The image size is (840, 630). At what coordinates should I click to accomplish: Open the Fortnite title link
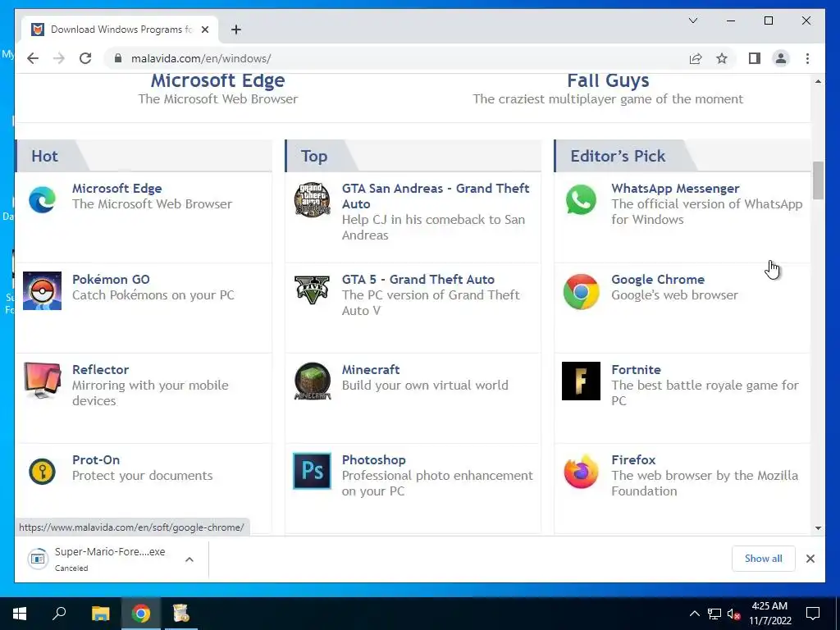tap(636, 370)
